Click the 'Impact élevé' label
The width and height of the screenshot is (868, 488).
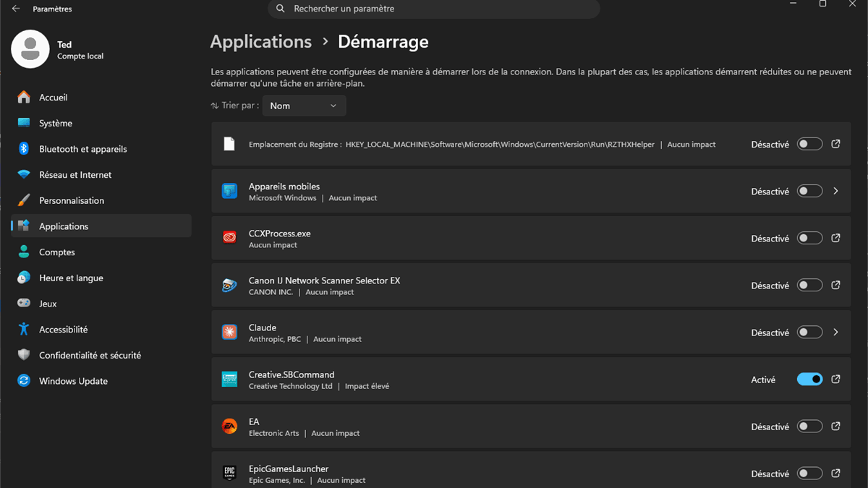367,386
